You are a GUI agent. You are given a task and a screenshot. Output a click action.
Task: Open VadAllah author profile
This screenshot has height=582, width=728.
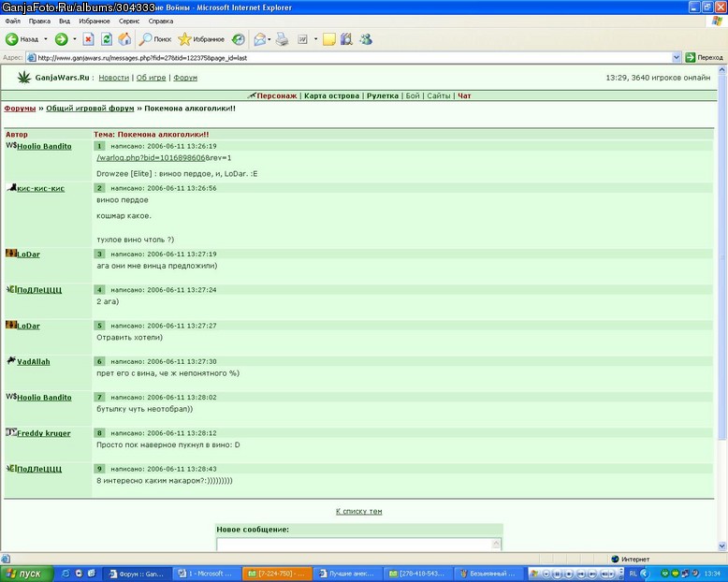pyautogui.click(x=34, y=362)
